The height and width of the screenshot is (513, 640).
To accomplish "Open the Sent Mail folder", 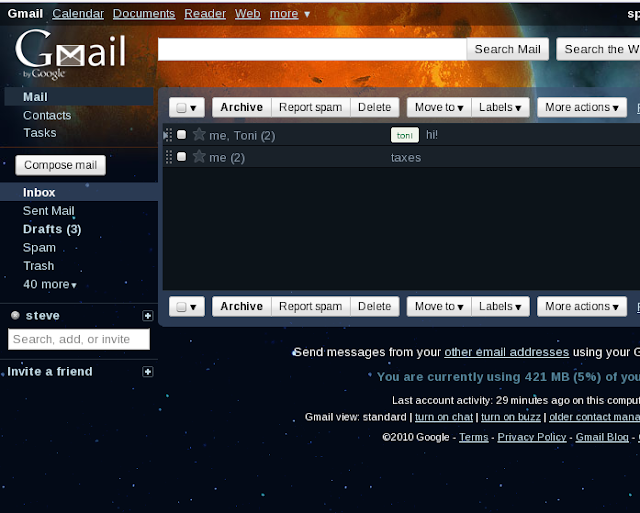I will click(x=49, y=211).
